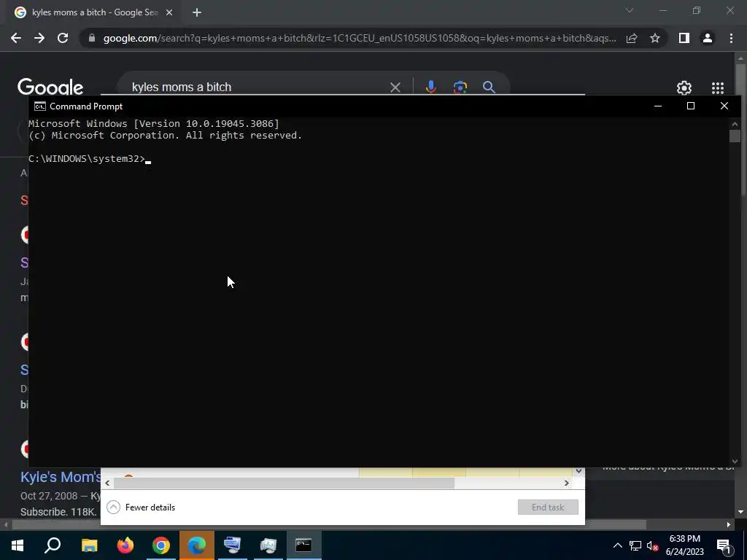Open Windows taskbar search
The image size is (747, 560).
coord(53,545)
